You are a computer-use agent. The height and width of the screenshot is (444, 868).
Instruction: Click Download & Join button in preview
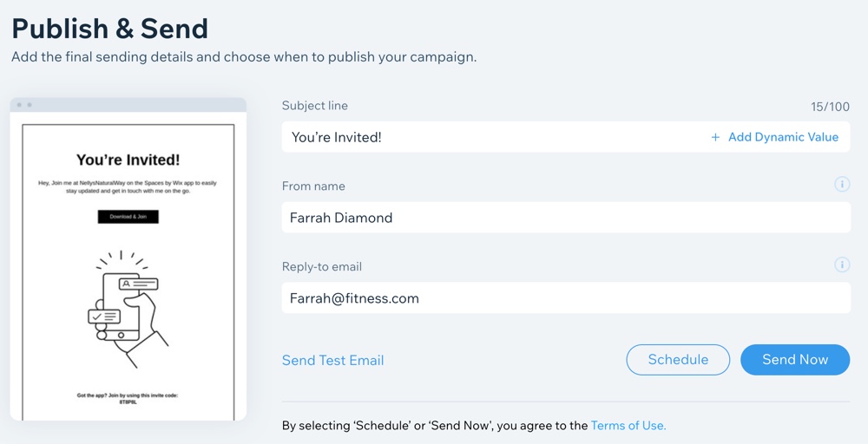128,217
